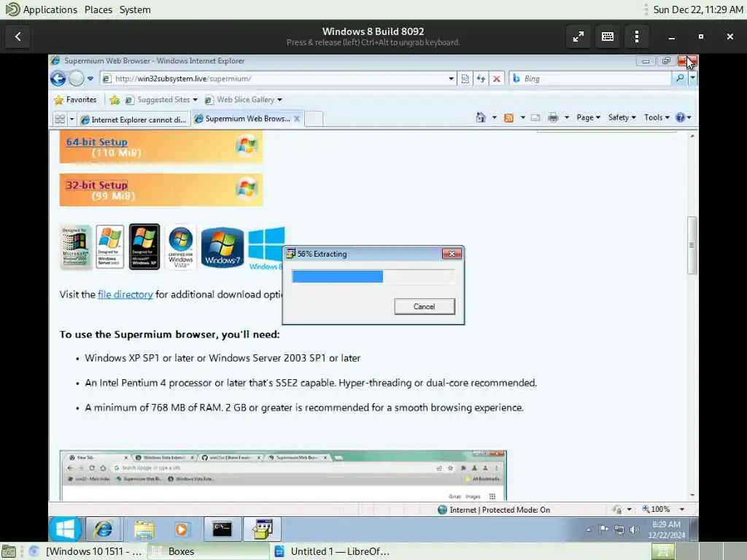747x560 pixels.
Task: Click the Windows XP badge
Action: [x=144, y=246]
